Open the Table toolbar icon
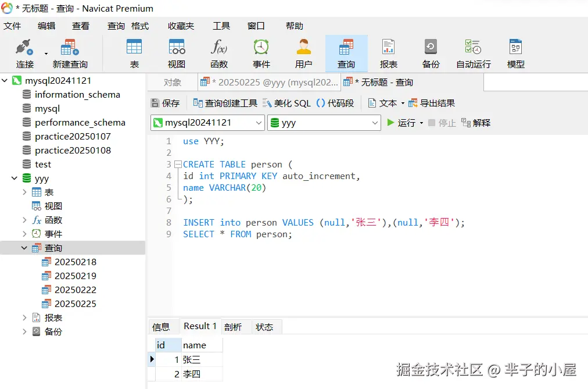The image size is (588, 389). tap(134, 47)
